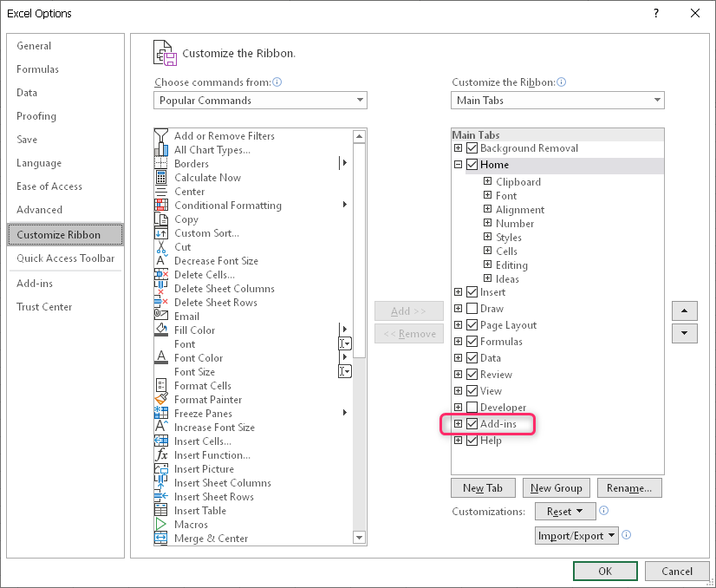Enable the Developer tab checkbox
Image resolution: width=716 pixels, height=588 pixels.
click(x=472, y=407)
